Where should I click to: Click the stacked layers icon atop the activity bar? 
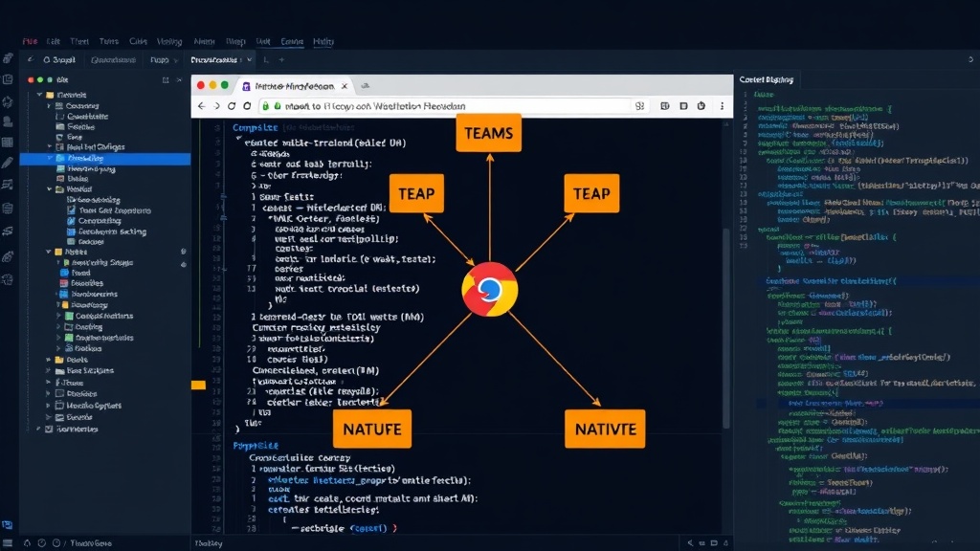pyautogui.click(x=8, y=58)
